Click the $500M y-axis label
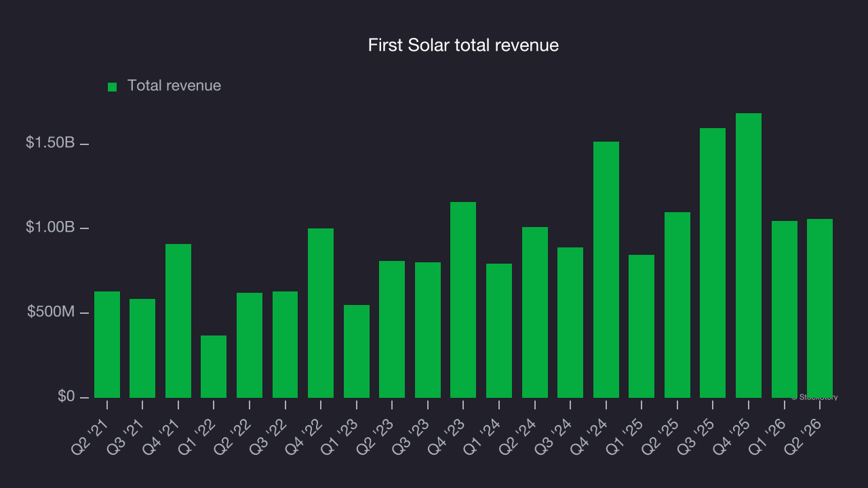Viewport: 868px width, 488px height. (51, 312)
